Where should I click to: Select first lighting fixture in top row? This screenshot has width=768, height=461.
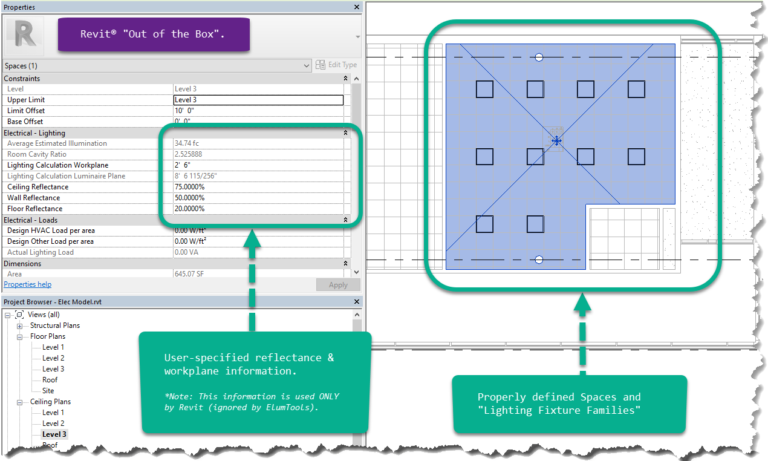coord(484,89)
